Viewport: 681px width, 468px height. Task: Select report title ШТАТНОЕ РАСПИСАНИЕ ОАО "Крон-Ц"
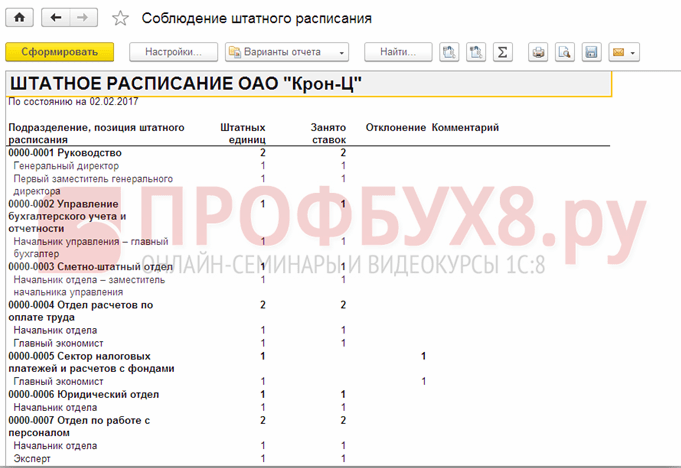(186, 84)
